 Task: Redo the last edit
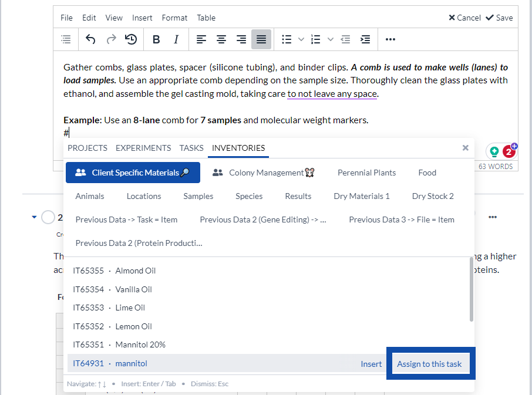(110, 39)
